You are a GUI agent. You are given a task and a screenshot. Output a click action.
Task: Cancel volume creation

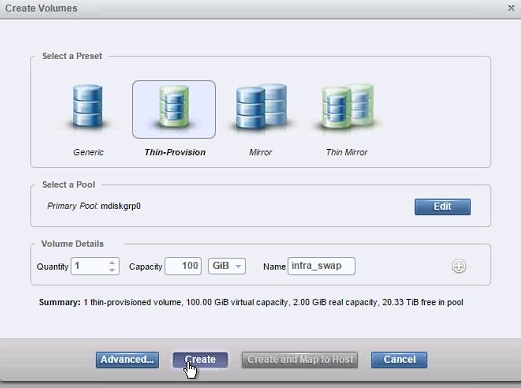[399, 360]
